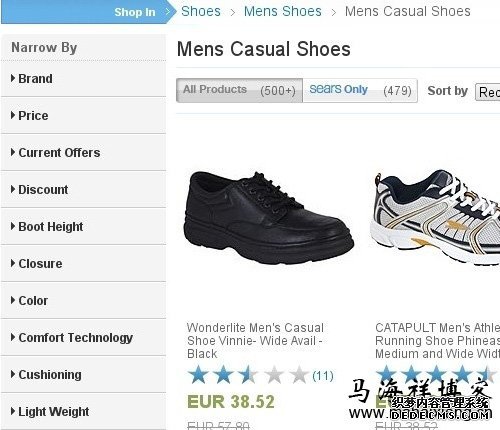Expand the Boot Height filter
Screen dimensions: 500x430
click(83, 227)
